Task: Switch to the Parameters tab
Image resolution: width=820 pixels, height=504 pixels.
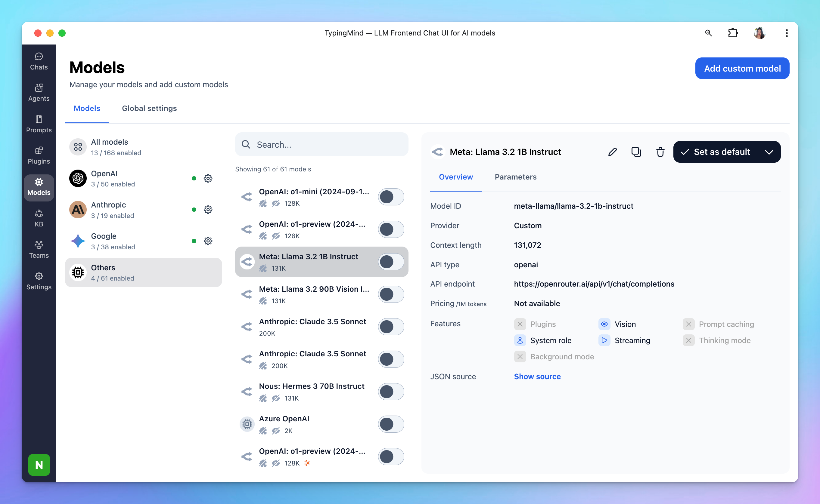Action: click(x=515, y=177)
